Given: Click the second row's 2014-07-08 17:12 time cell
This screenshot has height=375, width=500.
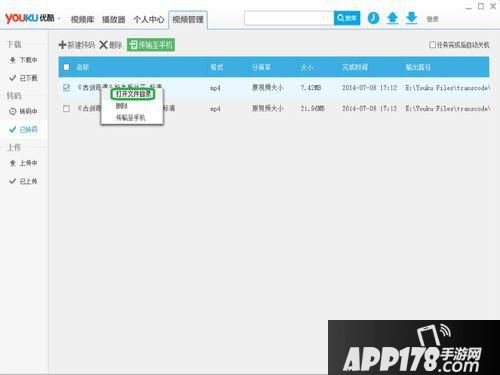Looking at the screenshot, I should coord(369,108).
